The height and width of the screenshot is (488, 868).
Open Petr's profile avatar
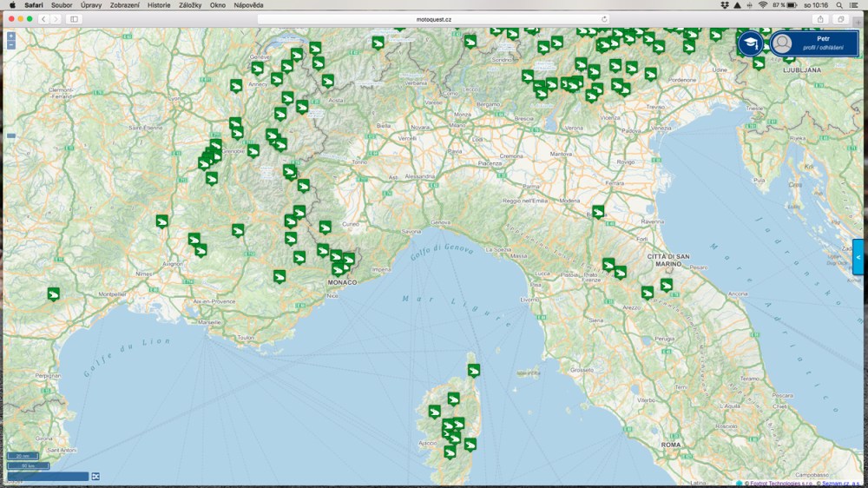pos(783,43)
